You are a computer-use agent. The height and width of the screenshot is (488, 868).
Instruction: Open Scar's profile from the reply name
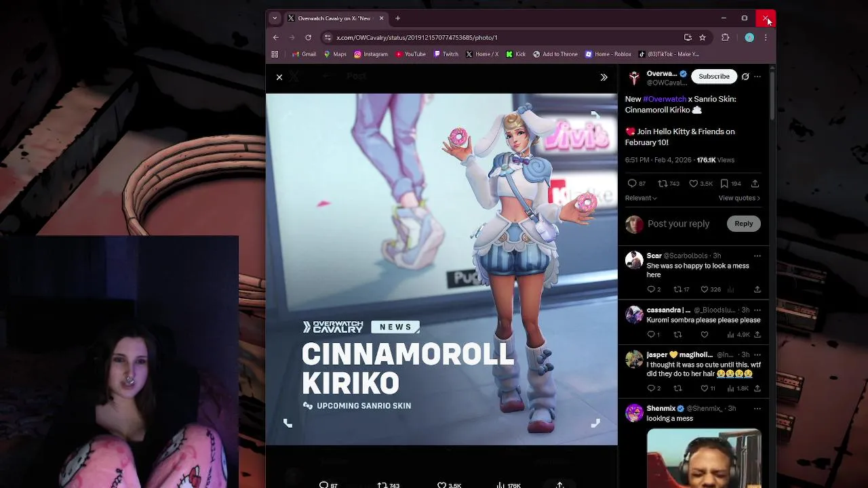point(654,256)
